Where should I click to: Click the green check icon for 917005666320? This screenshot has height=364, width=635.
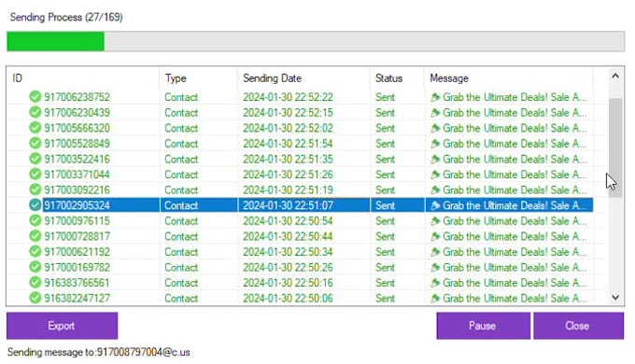coord(35,128)
